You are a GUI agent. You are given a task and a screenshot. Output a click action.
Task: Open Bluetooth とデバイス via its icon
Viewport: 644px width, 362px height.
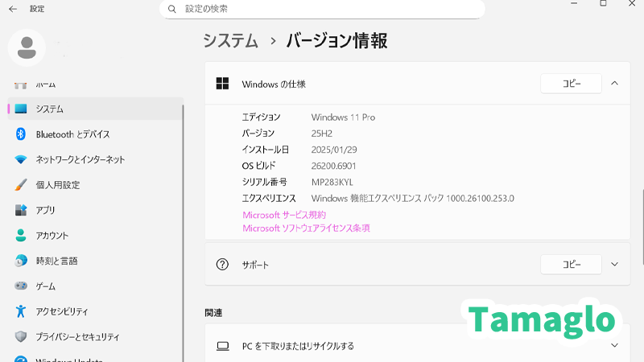tap(21, 134)
